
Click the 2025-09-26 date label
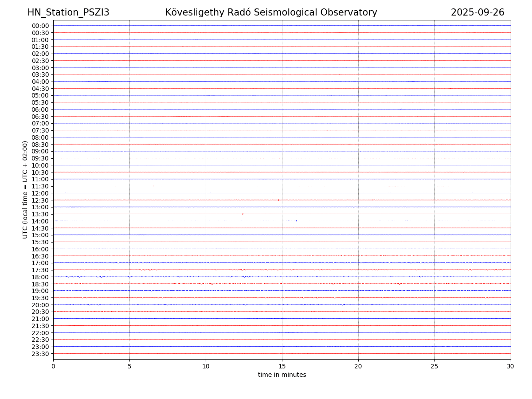(477, 13)
